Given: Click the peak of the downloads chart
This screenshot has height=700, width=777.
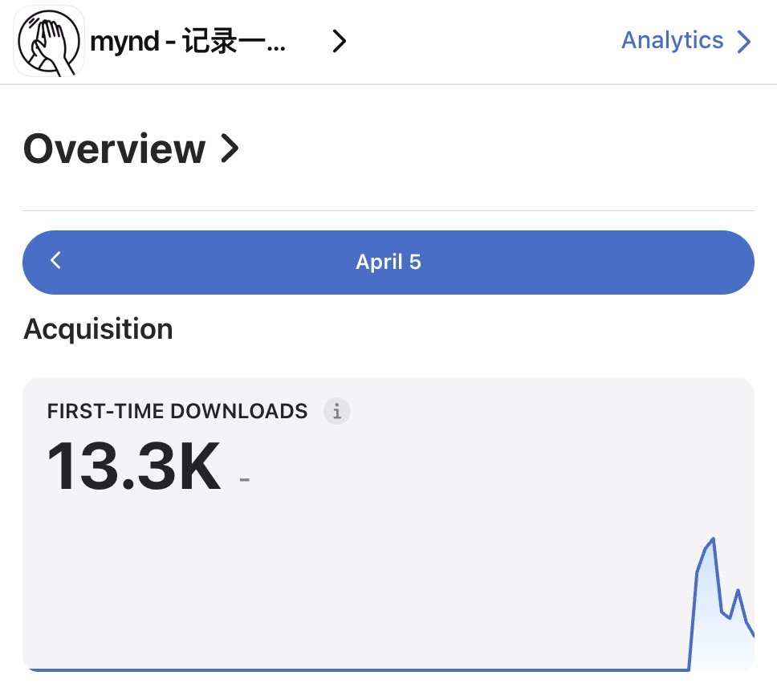Looking at the screenshot, I should (713, 539).
